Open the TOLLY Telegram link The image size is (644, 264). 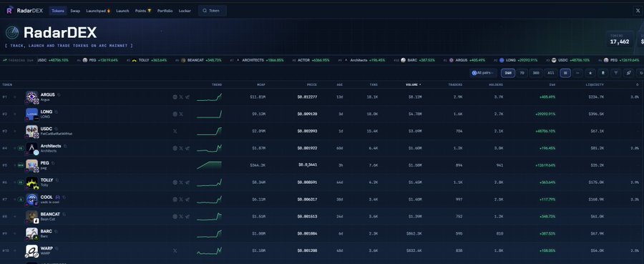(187, 182)
